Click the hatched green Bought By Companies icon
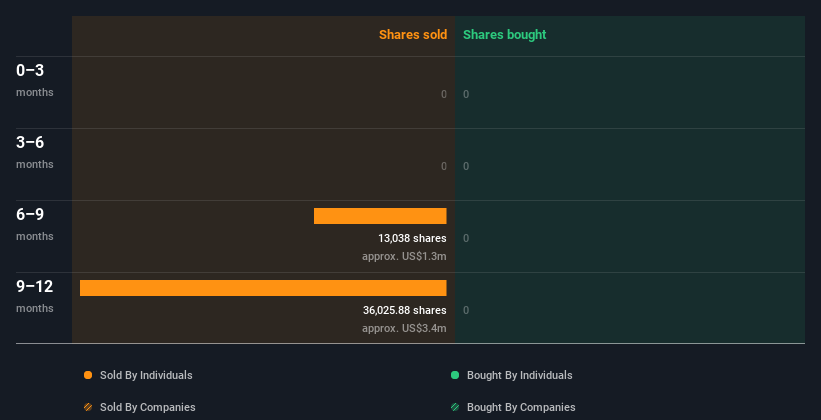 click(x=455, y=407)
